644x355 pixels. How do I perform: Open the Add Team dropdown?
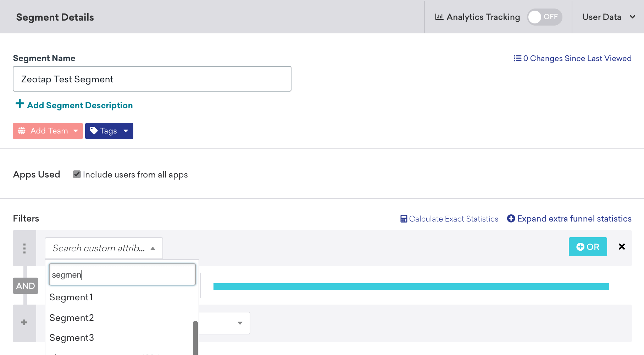48,131
